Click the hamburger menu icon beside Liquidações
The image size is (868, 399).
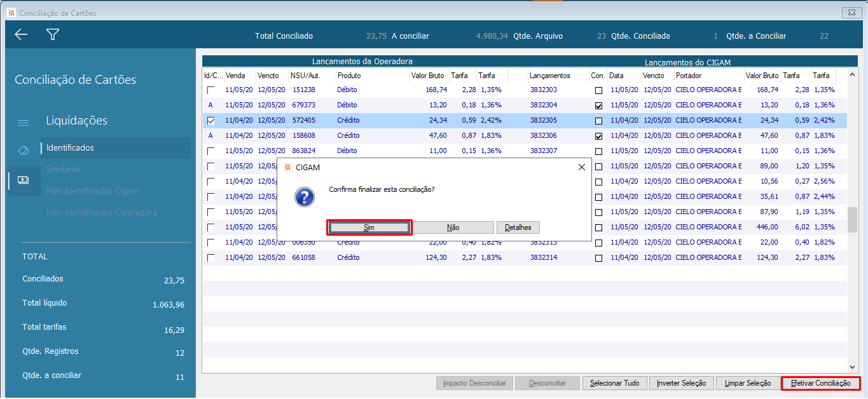pyautogui.click(x=23, y=123)
